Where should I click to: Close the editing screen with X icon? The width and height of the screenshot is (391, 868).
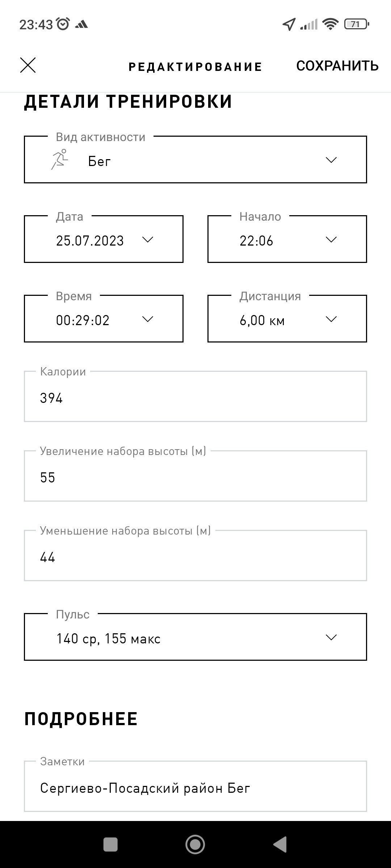click(x=28, y=65)
